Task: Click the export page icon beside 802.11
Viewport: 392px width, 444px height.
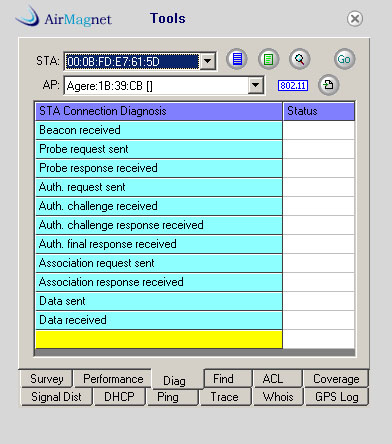Action: (329, 85)
